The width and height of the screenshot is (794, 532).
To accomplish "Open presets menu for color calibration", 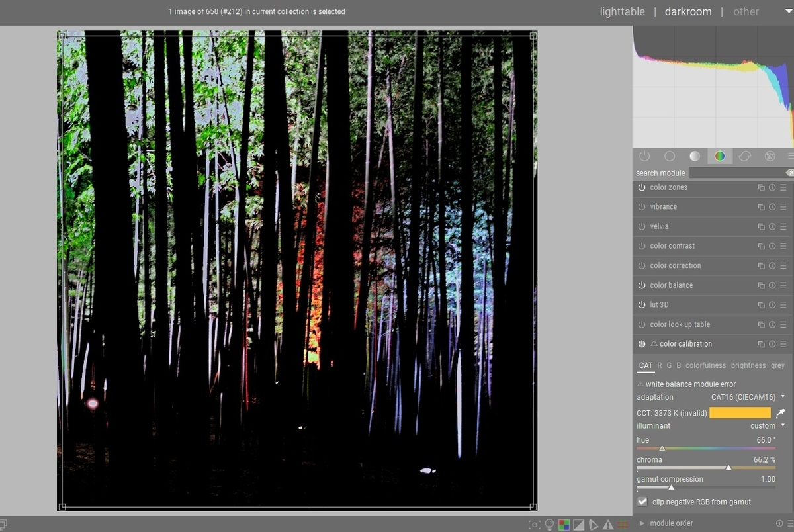I will tap(783, 344).
